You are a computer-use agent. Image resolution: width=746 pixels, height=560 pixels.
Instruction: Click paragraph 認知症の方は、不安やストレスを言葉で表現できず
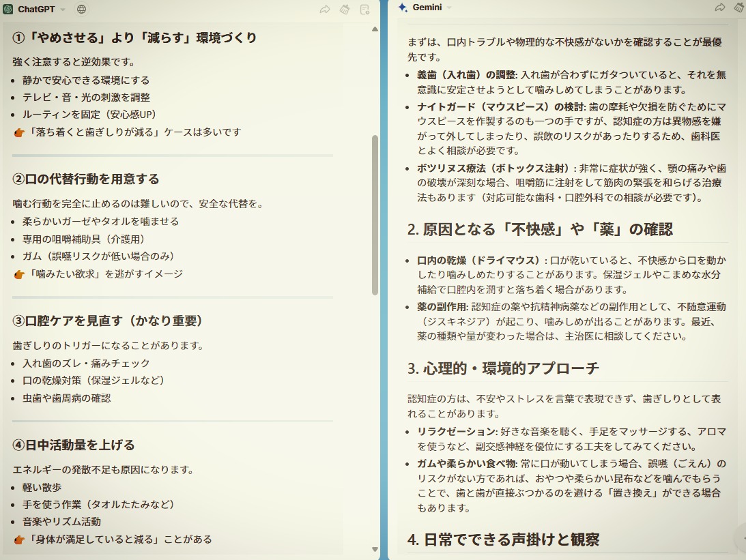click(564, 407)
